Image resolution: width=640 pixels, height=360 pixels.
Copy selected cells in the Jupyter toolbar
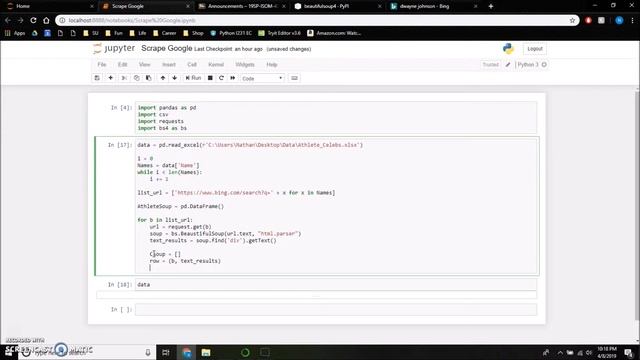[x=136, y=78]
